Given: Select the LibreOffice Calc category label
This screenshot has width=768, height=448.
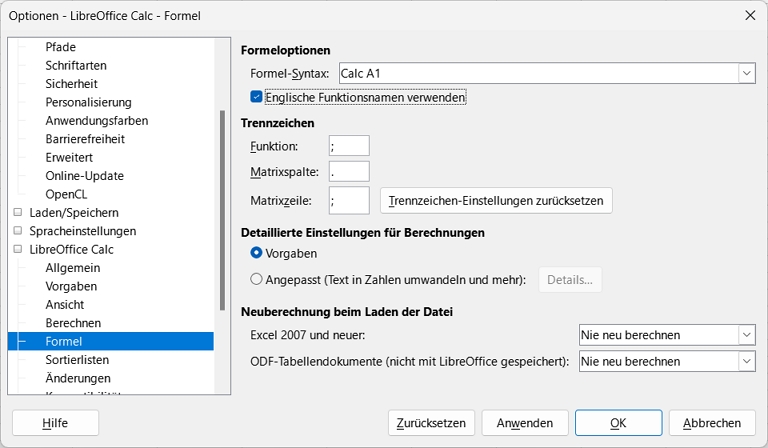Looking at the screenshot, I should 72,249.
